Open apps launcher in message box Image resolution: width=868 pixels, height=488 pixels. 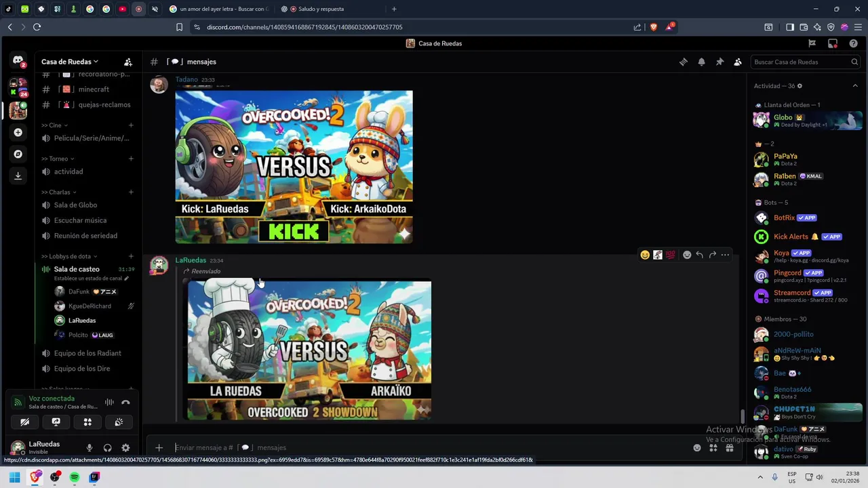pyautogui.click(x=713, y=447)
